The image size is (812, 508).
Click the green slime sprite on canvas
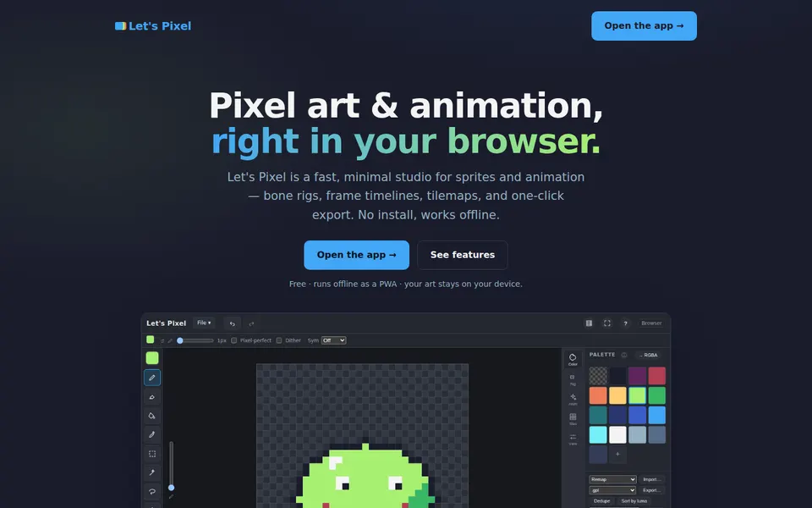pos(365,477)
